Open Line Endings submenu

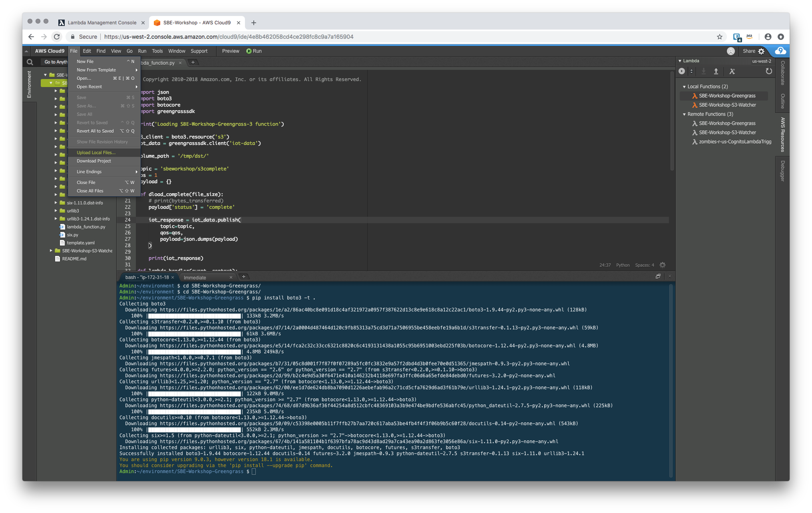point(105,172)
